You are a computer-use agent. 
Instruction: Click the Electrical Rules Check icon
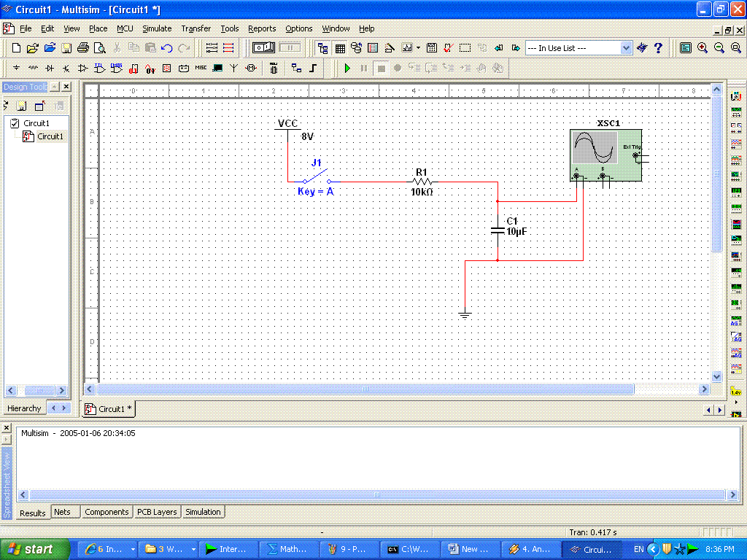(x=448, y=47)
